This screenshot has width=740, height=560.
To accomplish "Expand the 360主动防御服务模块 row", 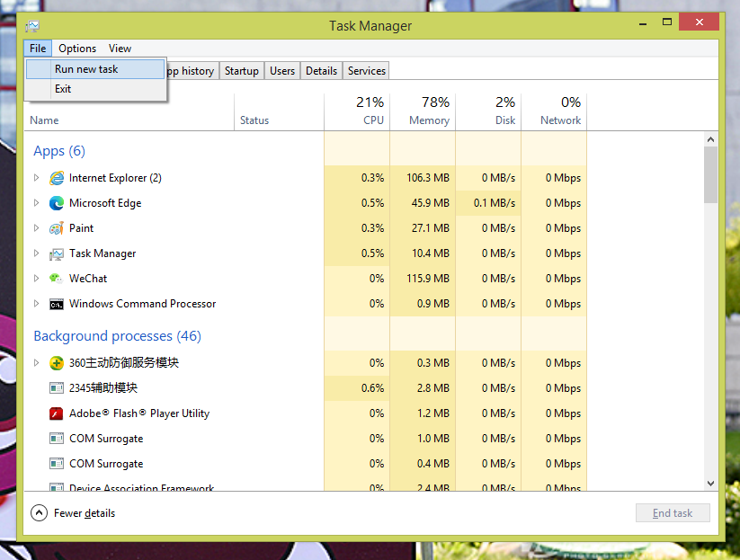I will pos(36,363).
